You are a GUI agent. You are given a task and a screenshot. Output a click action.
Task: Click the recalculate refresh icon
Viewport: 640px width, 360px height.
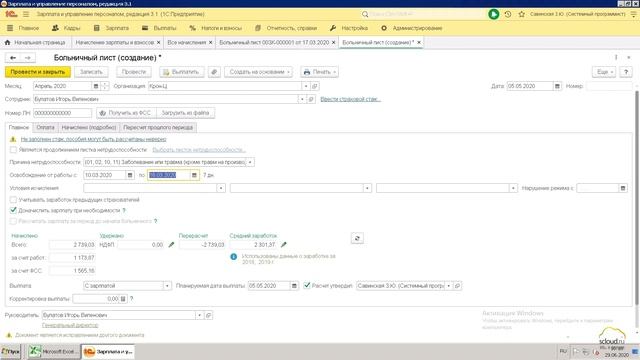(357, 238)
